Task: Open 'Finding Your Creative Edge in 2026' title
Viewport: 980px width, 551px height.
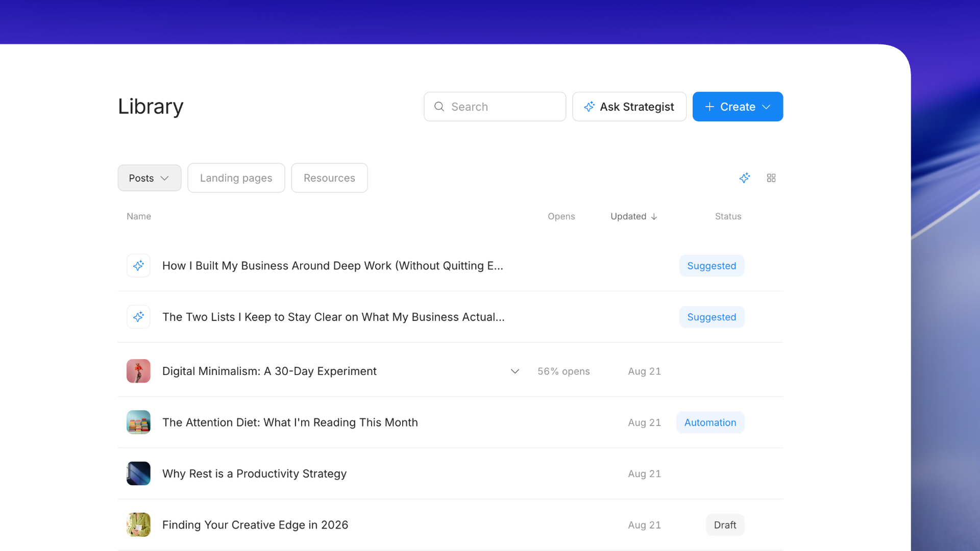Action: tap(255, 525)
